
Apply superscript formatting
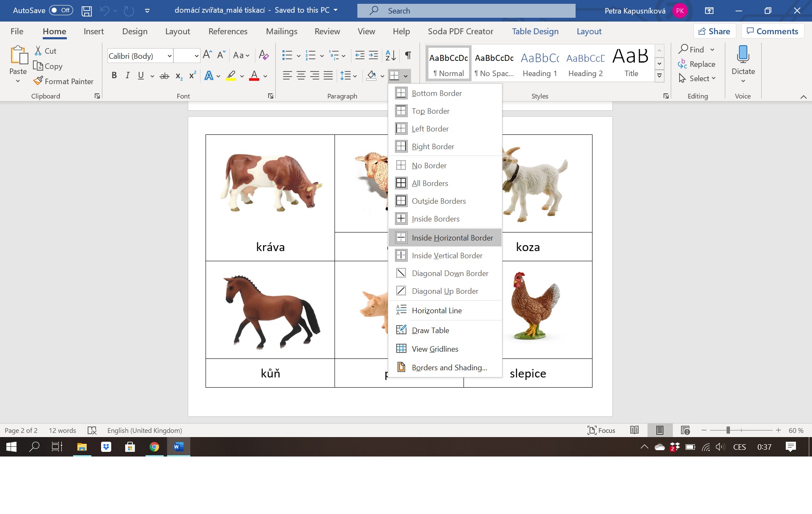(x=192, y=75)
